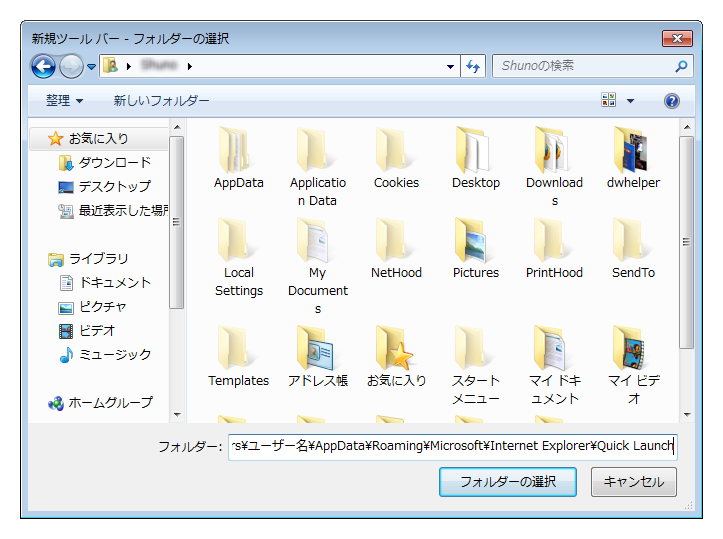This screenshot has width=723, height=539.
Task: Click the blue help question mark icon
Action: click(x=672, y=101)
